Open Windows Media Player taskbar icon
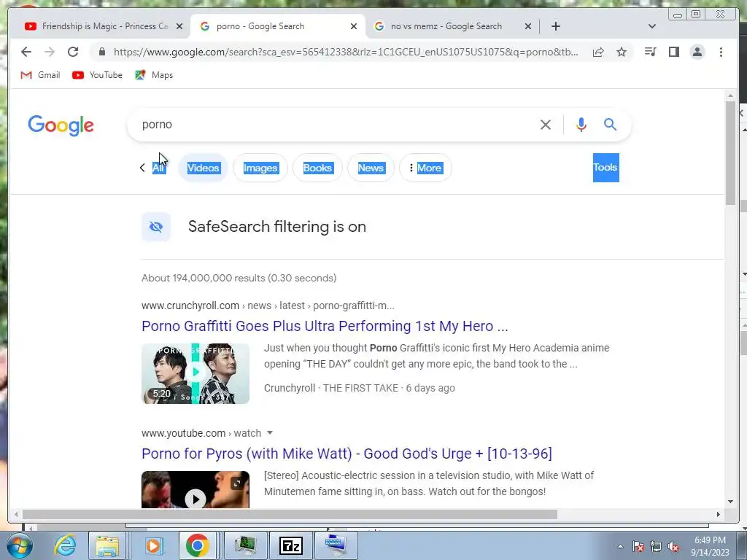This screenshot has width=747, height=560. tap(153, 545)
